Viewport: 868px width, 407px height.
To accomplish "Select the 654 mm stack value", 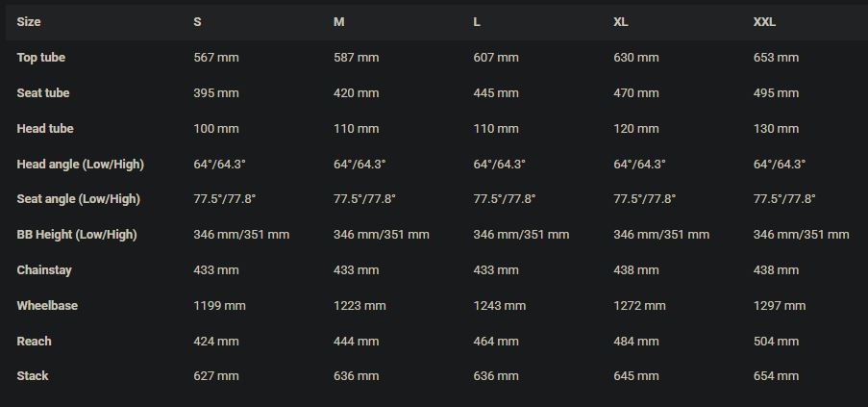I will click(x=776, y=376).
